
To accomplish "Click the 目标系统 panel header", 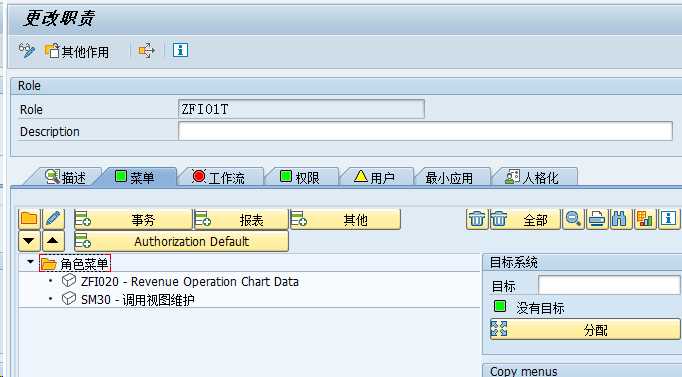I will (582, 263).
